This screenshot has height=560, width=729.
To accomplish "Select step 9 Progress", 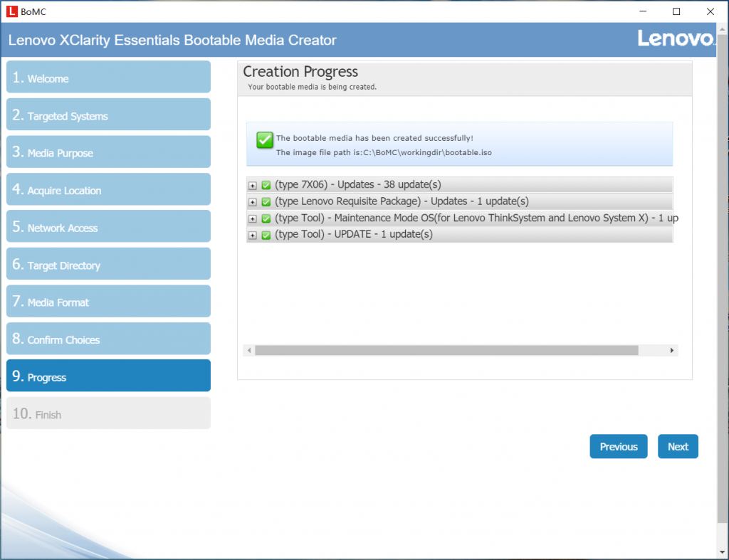I will coord(108,376).
